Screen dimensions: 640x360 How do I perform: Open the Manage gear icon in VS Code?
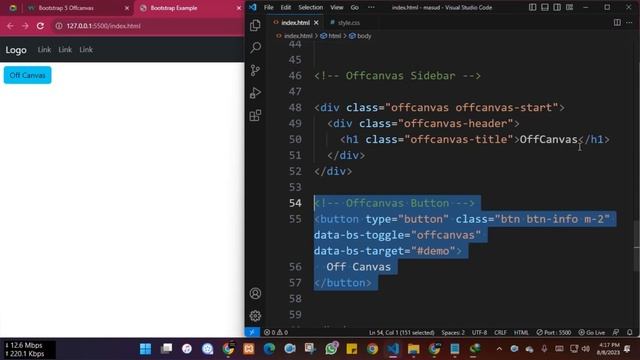256,315
